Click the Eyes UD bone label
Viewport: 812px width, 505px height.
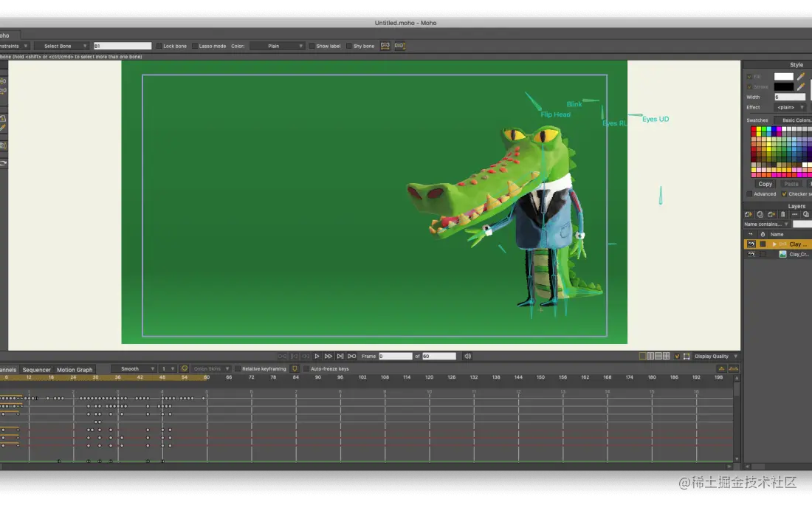656,119
